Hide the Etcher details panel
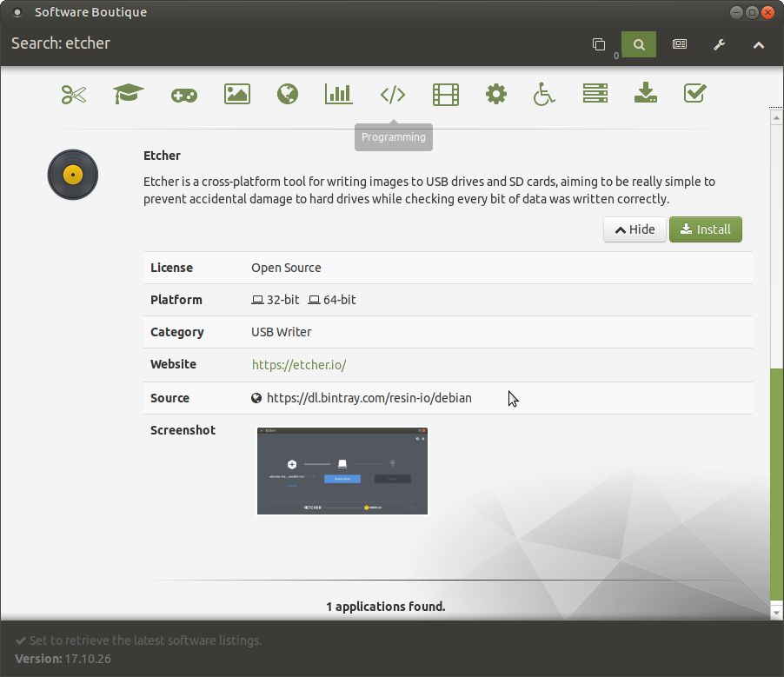The height and width of the screenshot is (677, 784). 635,229
